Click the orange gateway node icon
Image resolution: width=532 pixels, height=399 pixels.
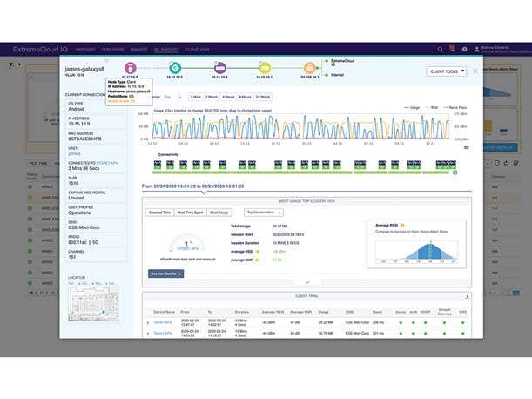(309, 68)
